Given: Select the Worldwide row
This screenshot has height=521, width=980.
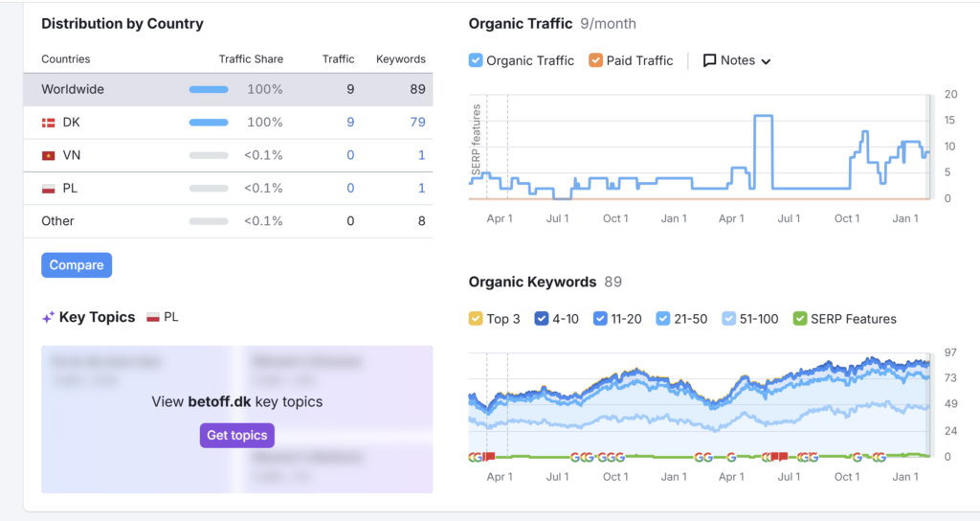Looking at the screenshot, I should click(x=228, y=89).
